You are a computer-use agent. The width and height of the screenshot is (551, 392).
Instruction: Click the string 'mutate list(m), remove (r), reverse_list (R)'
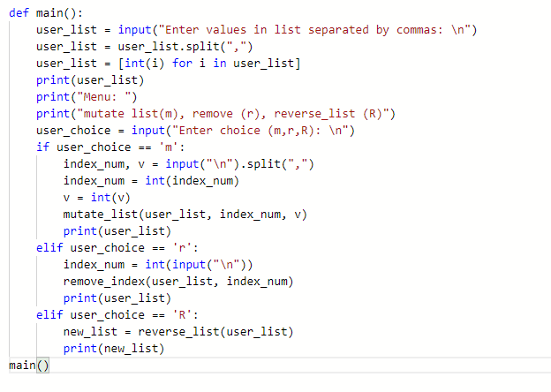coord(232,114)
